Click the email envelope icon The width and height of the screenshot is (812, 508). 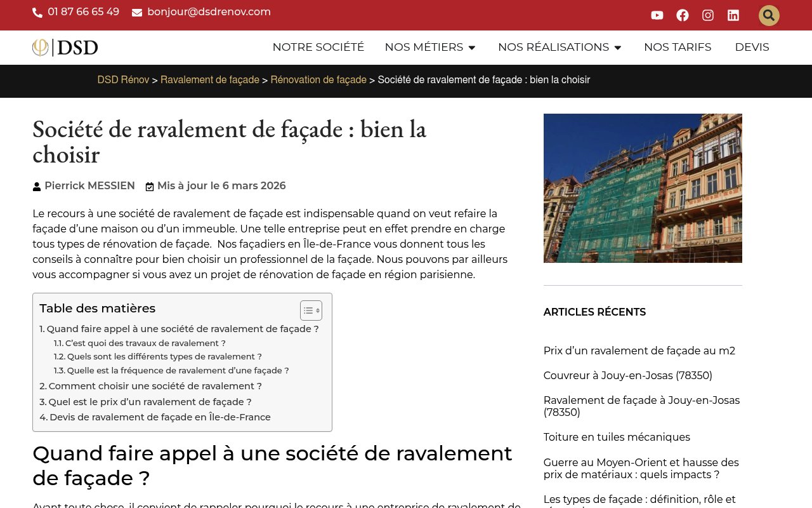click(137, 13)
